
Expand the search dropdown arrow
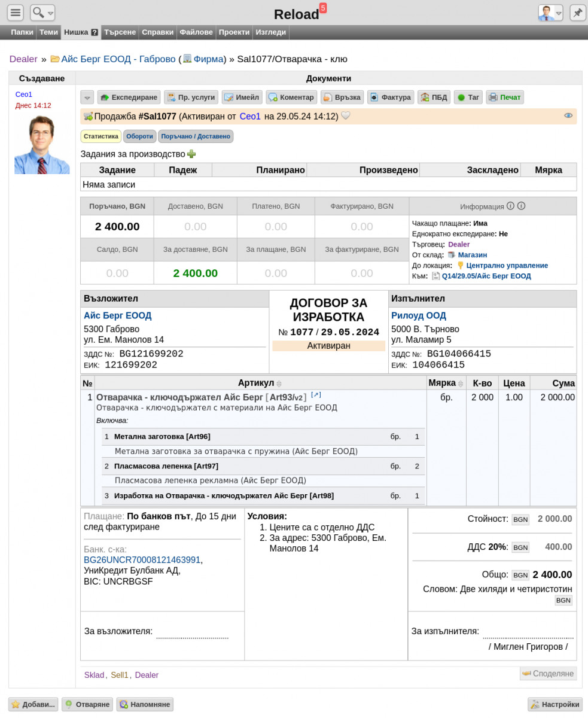coord(51,13)
